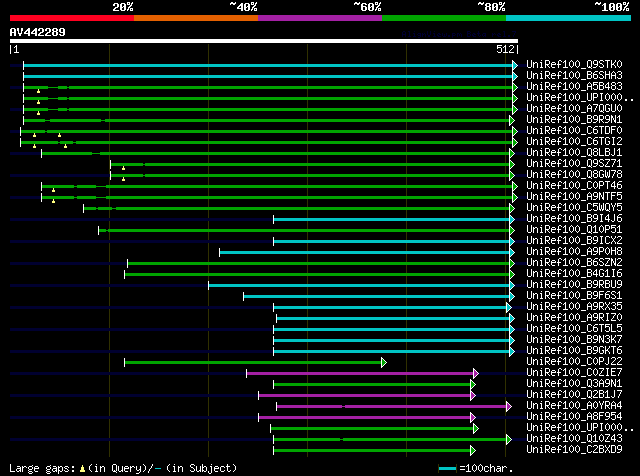Select the AV442289 query name label
This screenshot has height=476, width=640.
(38, 32)
